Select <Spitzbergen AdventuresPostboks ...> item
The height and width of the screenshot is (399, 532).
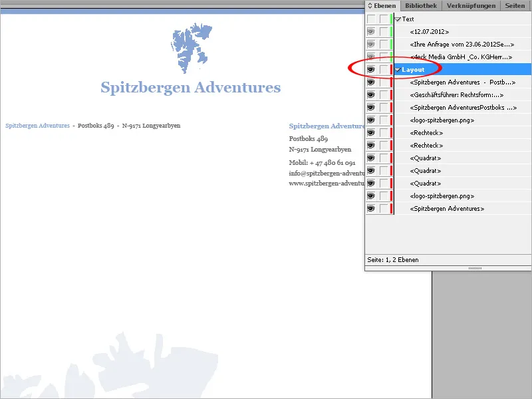pos(463,107)
